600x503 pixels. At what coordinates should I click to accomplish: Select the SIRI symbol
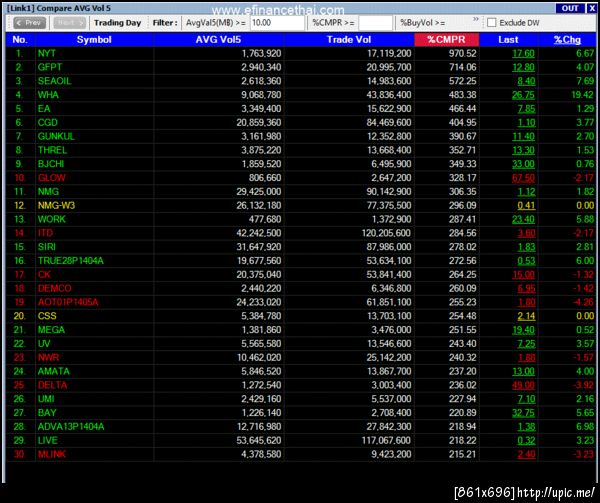pyautogui.click(x=46, y=247)
